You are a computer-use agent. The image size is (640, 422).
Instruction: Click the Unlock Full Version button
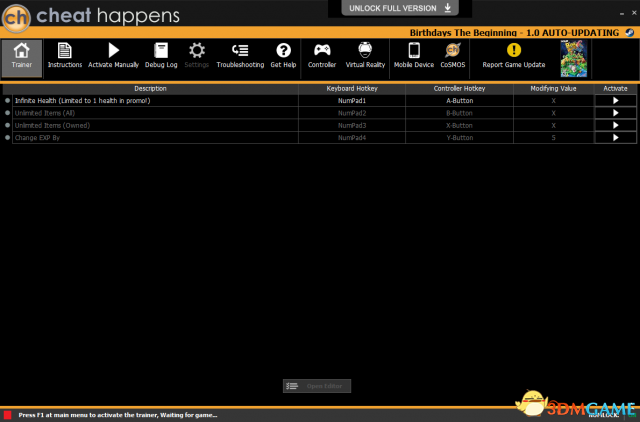tap(400, 8)
